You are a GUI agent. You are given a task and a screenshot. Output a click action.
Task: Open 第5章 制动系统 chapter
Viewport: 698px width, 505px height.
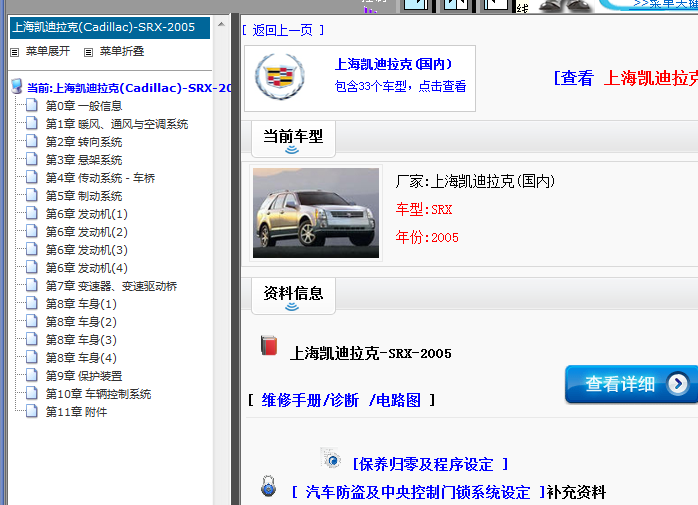pyautogui.click(x=84, y=196)
